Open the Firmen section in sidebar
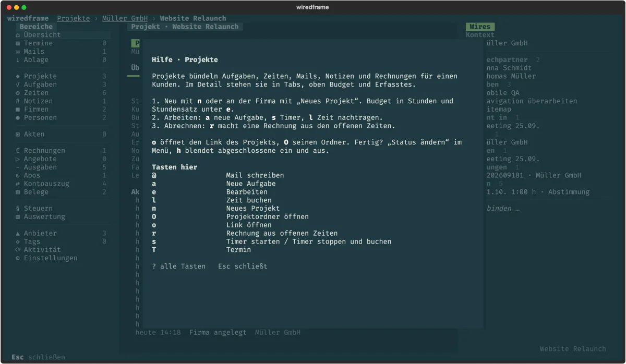 [61, 110]
